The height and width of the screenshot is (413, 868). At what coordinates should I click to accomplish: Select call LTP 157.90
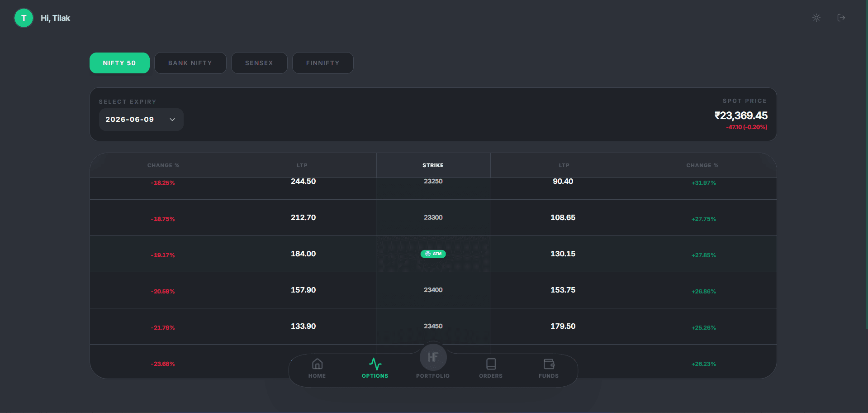[x=303, y=290]
